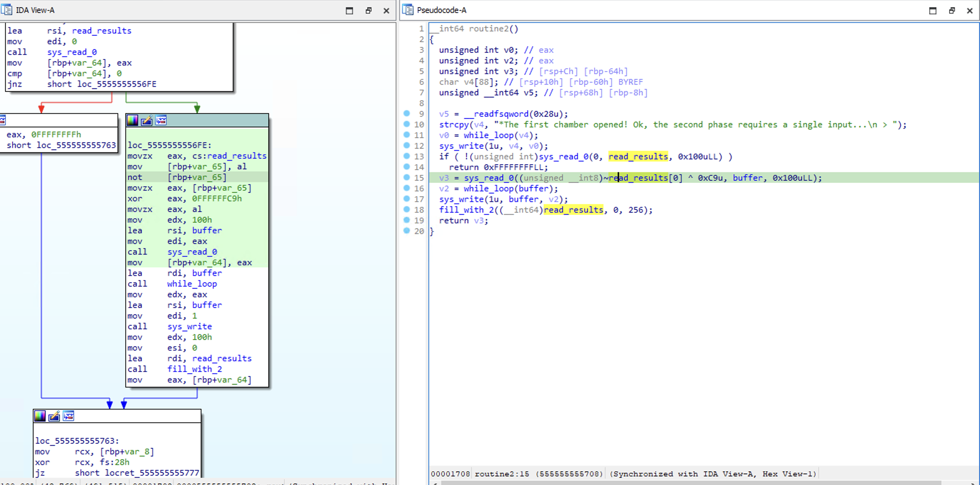Viewport: 980px width, 485px height.
Task: Click node color icon on loc_5555555556FE block
Action: pos(132,121)
